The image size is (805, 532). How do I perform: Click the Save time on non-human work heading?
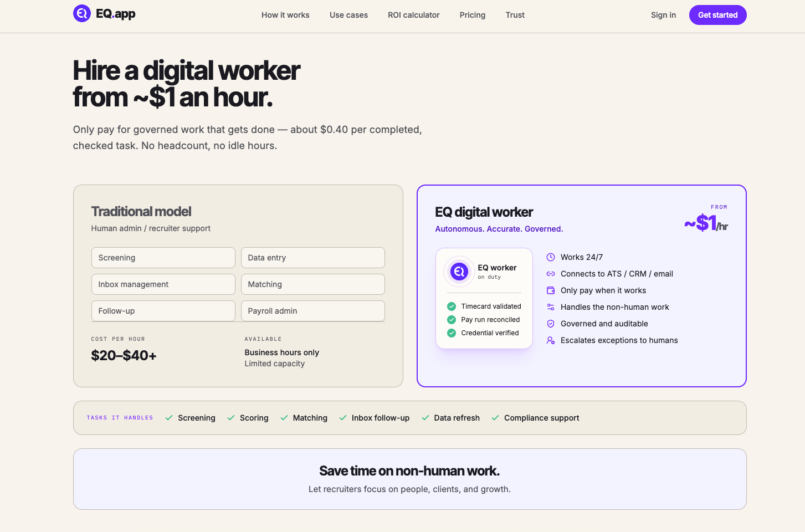pos(409,471)
